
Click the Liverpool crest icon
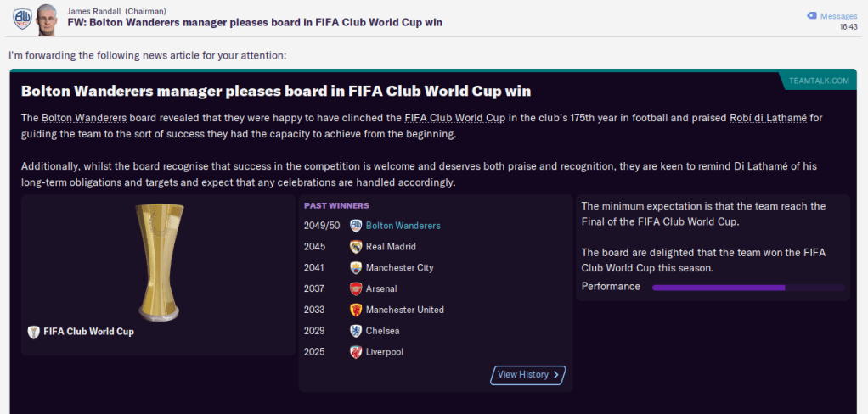pyautogui.click(x=356, y=352)
